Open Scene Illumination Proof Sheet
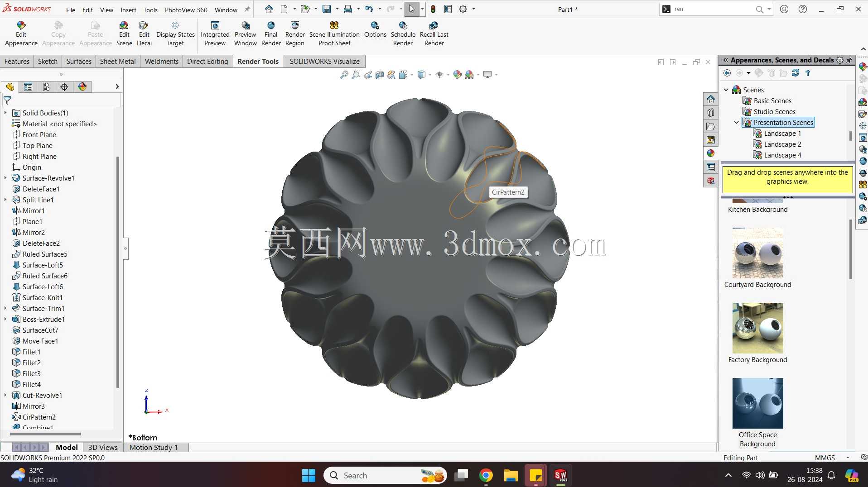The height and width of the screenshot is (487, 868). click(334, 33)
